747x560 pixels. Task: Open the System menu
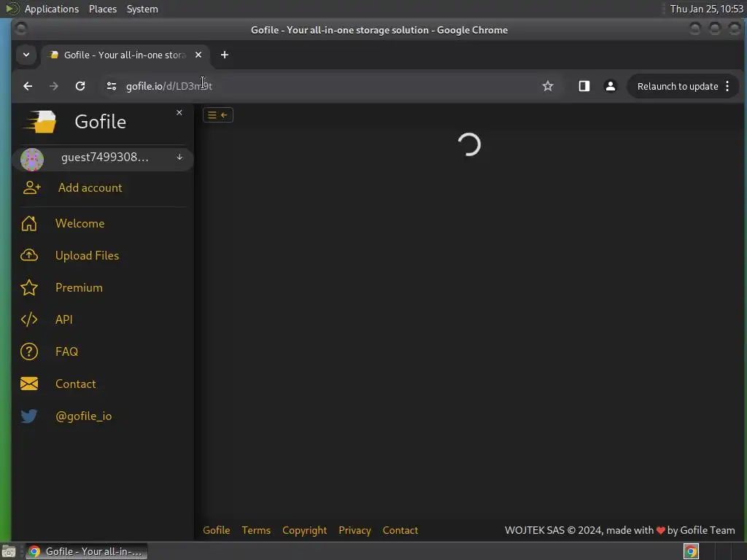point(142,9)
